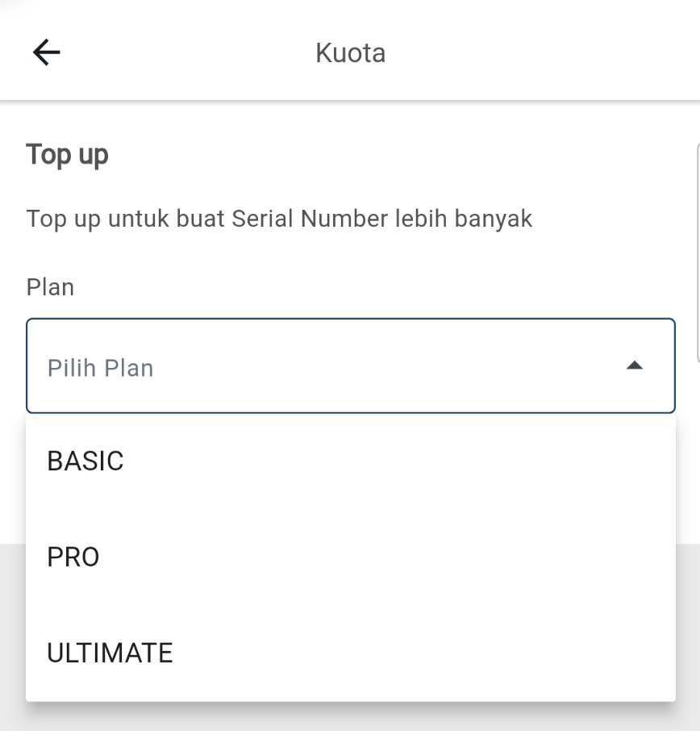700x731 pixels.
Task: Click the Top up description sentence
Action: coord(279,219)
